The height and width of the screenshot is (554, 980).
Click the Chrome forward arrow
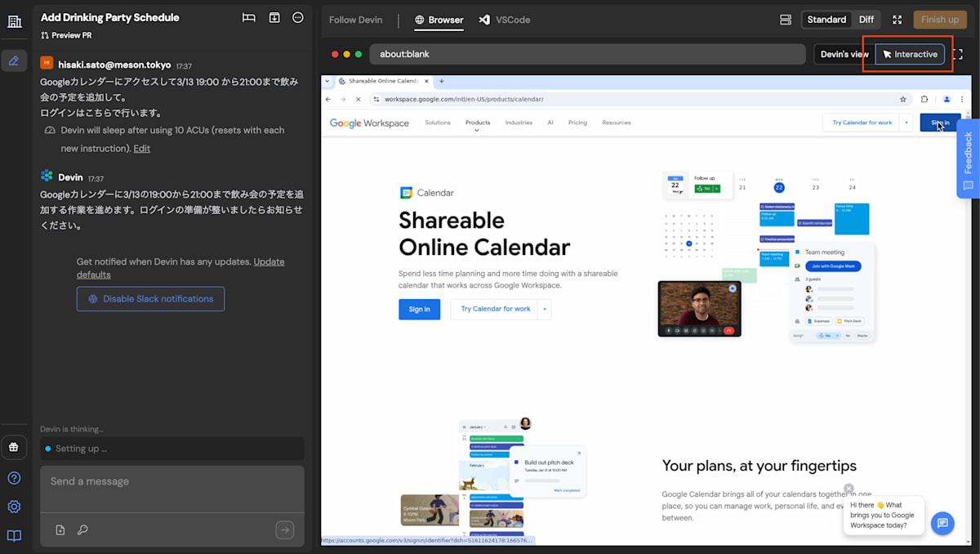343,99
